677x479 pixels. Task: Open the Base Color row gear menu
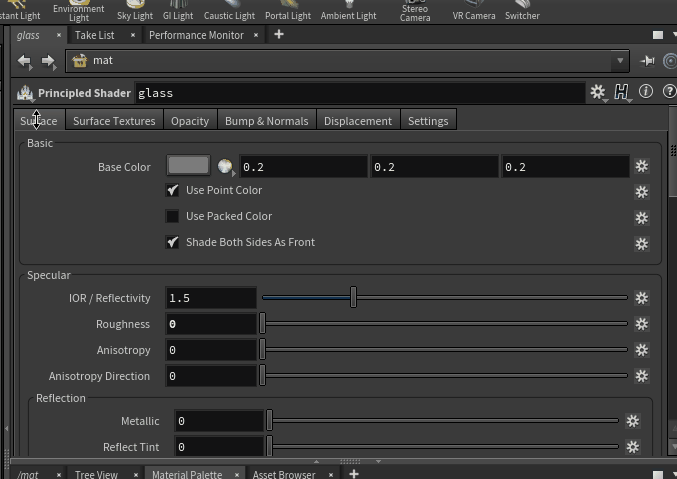(x=642, y=167)
